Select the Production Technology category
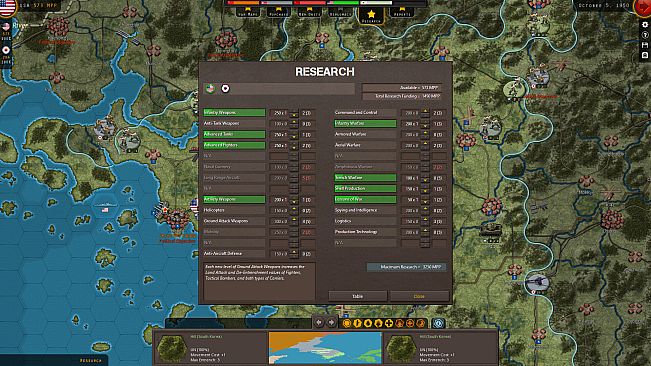 [365, 232]
